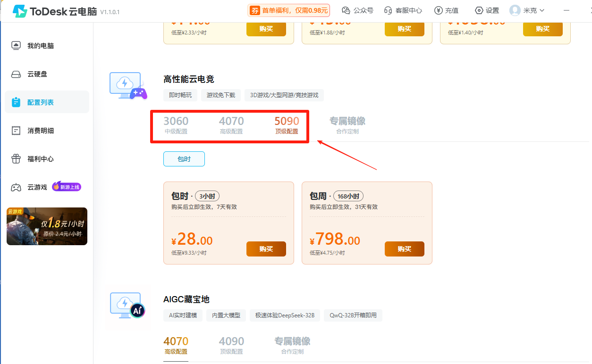The height and width of the screenshot is (364, 592).
Task: Select 专属镜像 tab under AIGC藏宝地
Action: (292, 345)
